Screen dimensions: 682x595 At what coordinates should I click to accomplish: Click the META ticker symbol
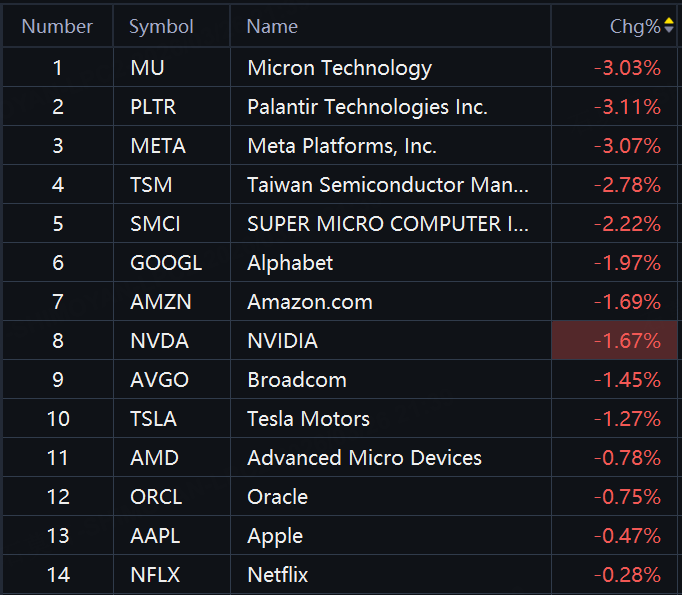158,146
